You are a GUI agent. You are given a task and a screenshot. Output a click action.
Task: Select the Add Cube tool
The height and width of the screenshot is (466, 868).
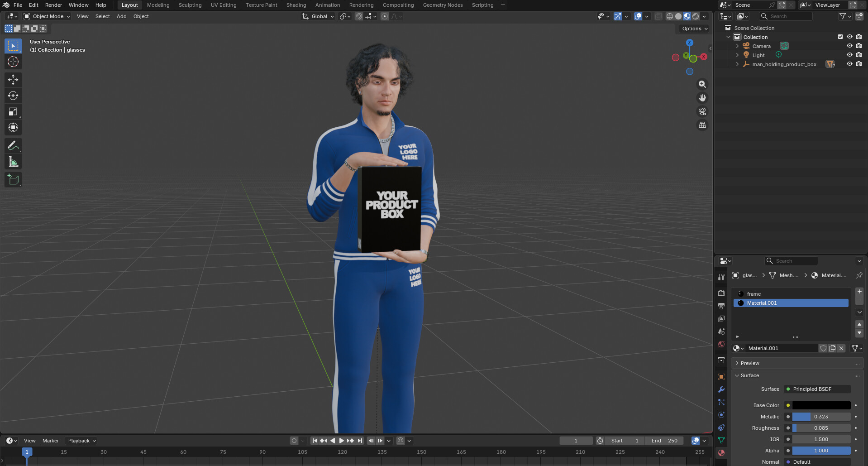click(x=13, y=180)
